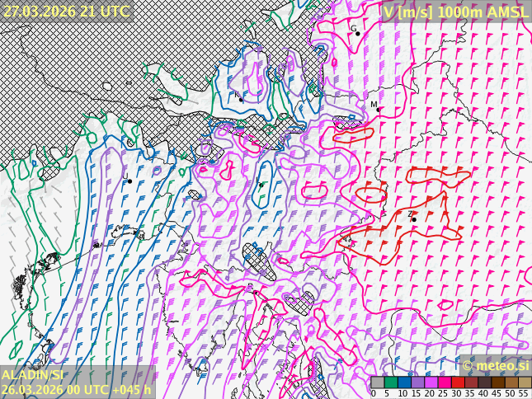
Task: Open the meteo.si copyright link
Action: point(496,365)
